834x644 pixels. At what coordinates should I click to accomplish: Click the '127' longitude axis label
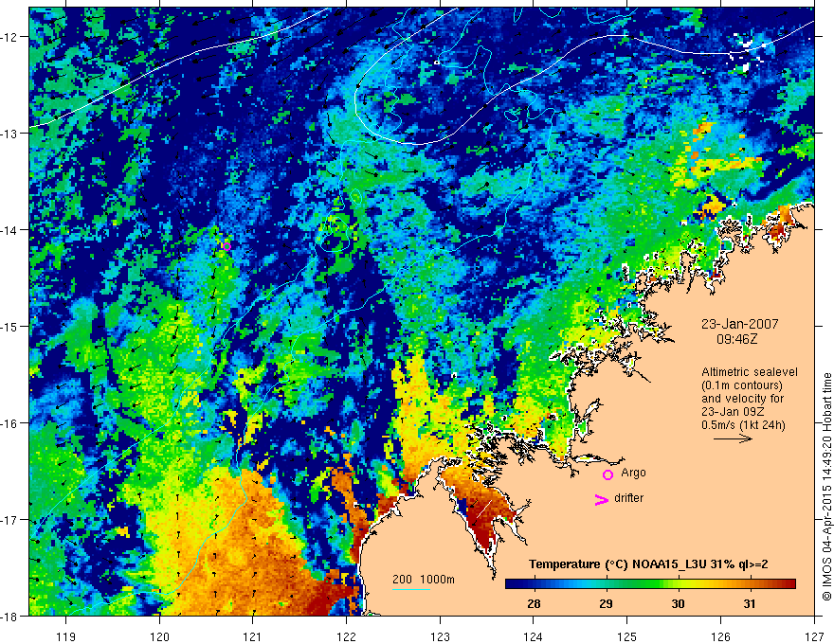click(x=814, y=636)
